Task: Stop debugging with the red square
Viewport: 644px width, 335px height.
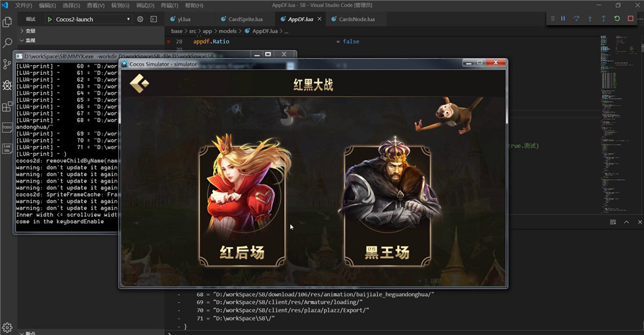Action: click(x=630, y=18)
